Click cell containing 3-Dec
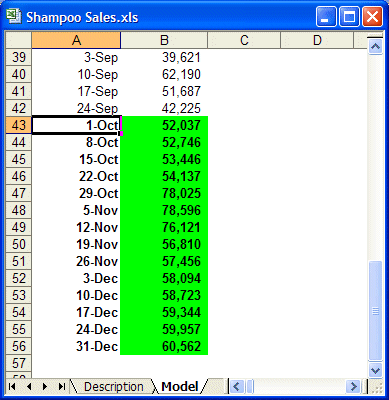 tap(76, 278)
